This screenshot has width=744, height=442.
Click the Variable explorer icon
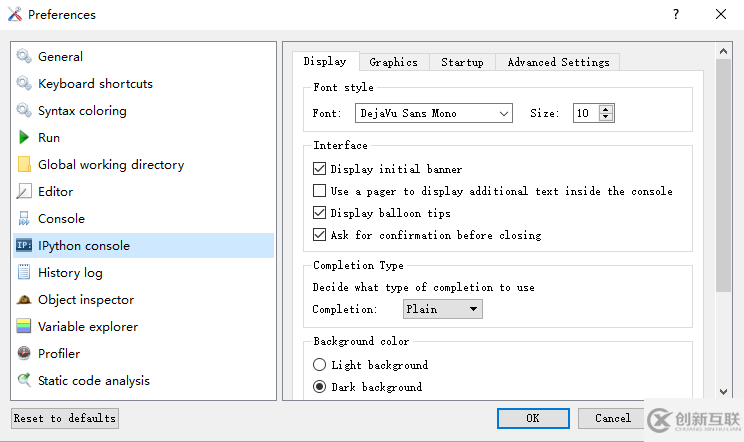coord(24,327)
